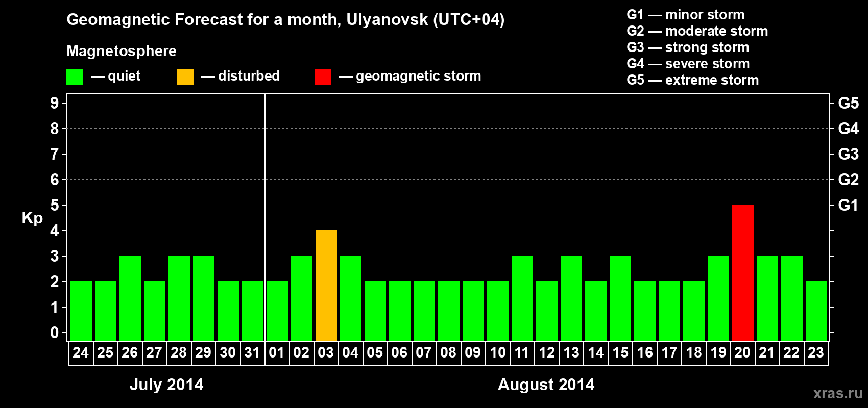Screen dimensions: 868x408
Task: Click the bar for August 23
Action: click(x=816, y=311)
